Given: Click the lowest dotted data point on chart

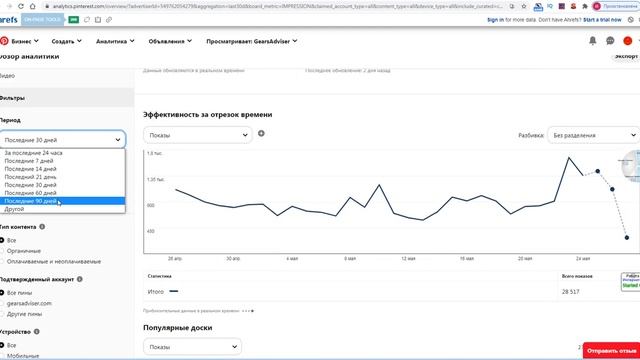Looking at the screenshot, I should tap(627, 238).
